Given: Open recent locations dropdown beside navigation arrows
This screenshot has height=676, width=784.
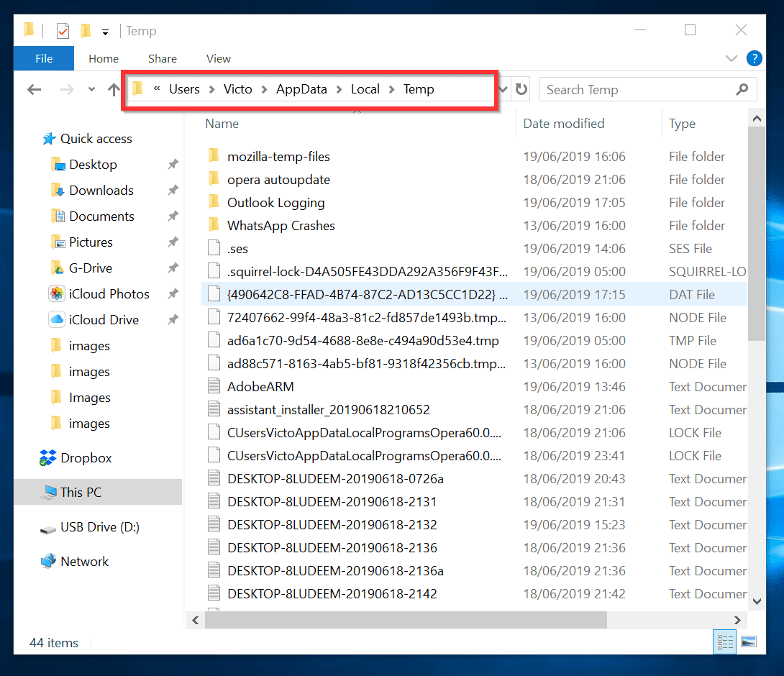Looking at the screenshot, I should pos(90,88).
